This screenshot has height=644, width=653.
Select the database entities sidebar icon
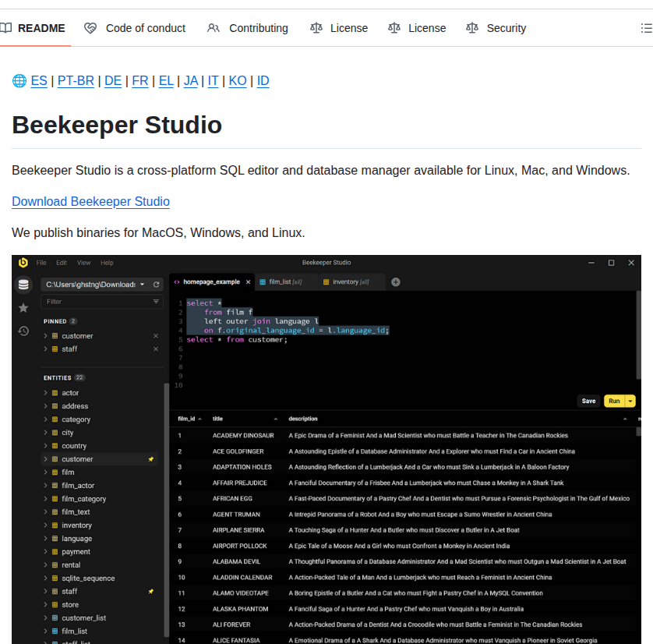tap(23, 285)
